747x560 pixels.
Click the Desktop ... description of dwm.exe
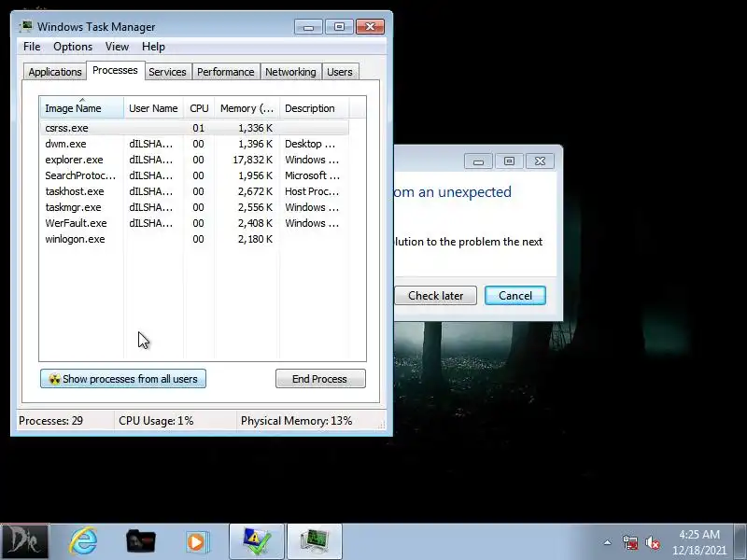[x=310, y=144]
